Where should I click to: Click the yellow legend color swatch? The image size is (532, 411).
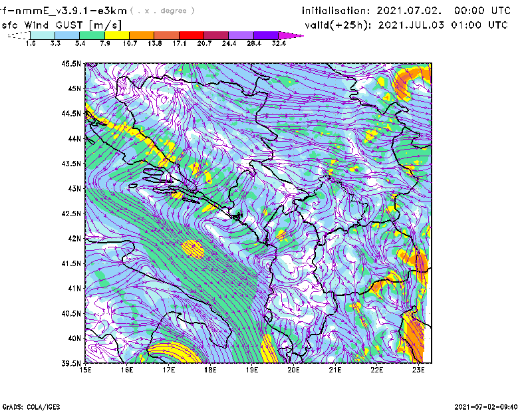tap(117, 35)
